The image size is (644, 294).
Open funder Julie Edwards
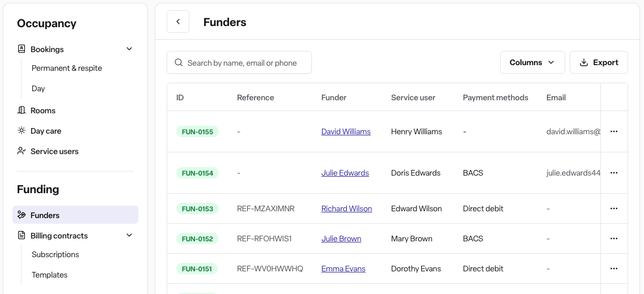pos(345,173)
